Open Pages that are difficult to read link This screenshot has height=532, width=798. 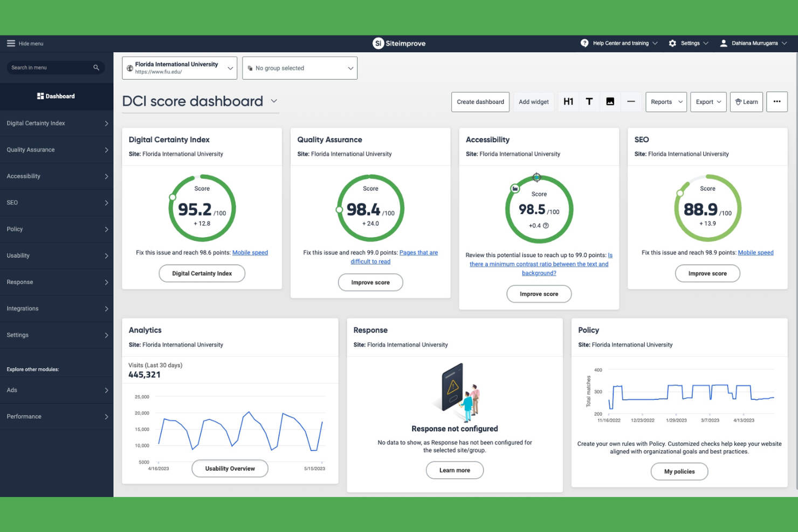(x=394, y=257)
